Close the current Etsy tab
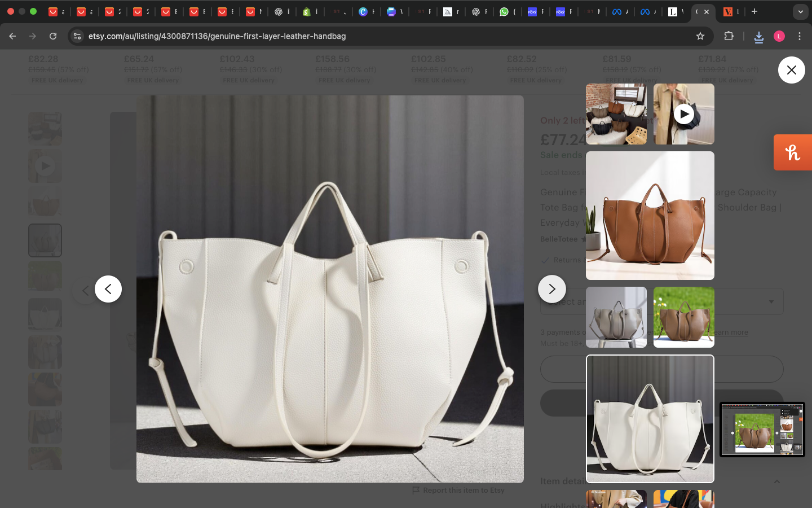The image size is (812, 508). pyautogui.click(x=706, y=11)
